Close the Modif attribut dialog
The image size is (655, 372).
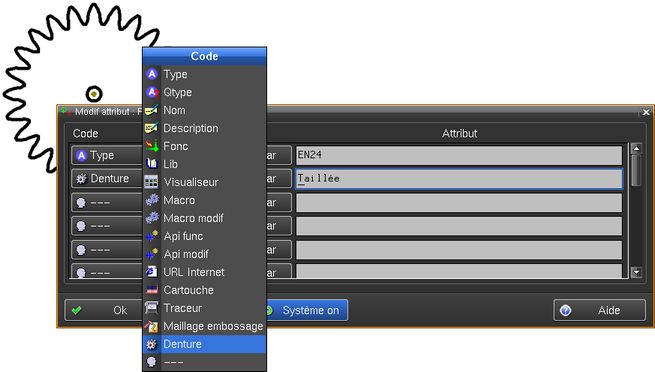tap(646, 112)
